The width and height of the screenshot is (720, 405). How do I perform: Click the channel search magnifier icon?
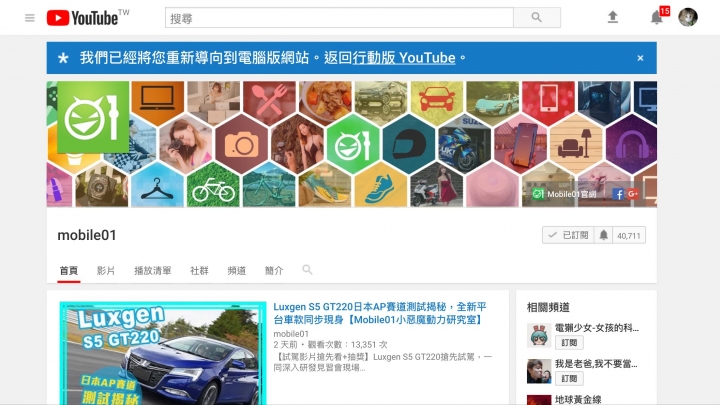click(307, 270)
